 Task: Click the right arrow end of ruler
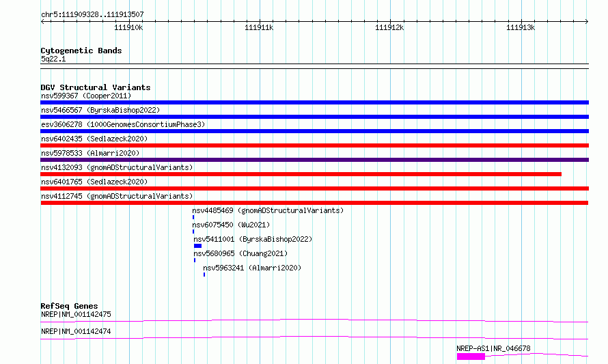(x=587, y=21)
